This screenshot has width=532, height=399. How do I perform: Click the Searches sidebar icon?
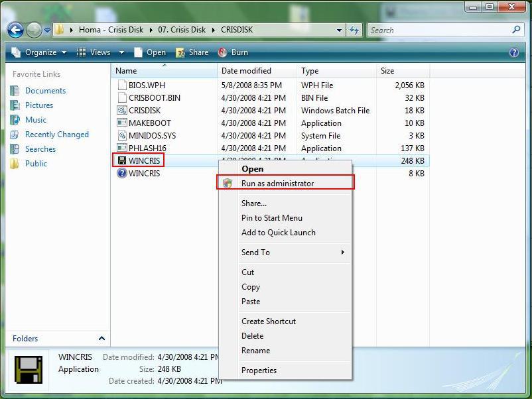pos(15,149)
